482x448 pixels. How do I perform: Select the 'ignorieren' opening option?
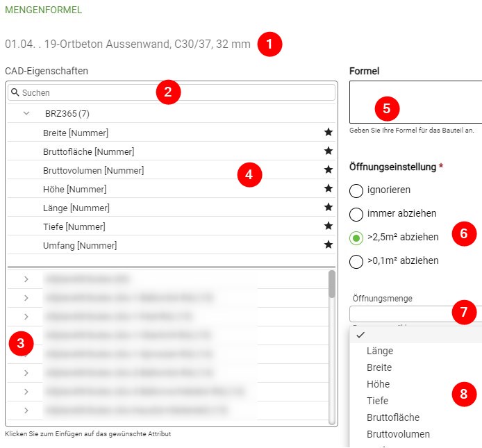pyautogui.click(x=356, y=190)
